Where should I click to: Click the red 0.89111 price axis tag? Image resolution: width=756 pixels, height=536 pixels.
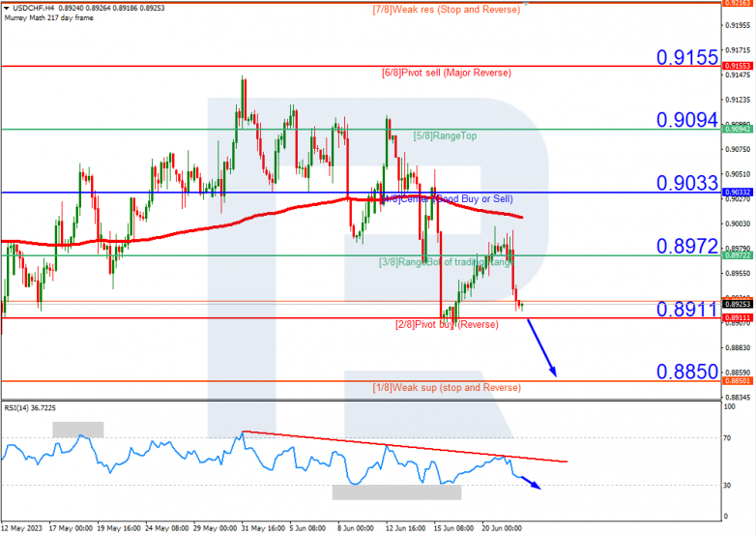[x=738, y=318]
